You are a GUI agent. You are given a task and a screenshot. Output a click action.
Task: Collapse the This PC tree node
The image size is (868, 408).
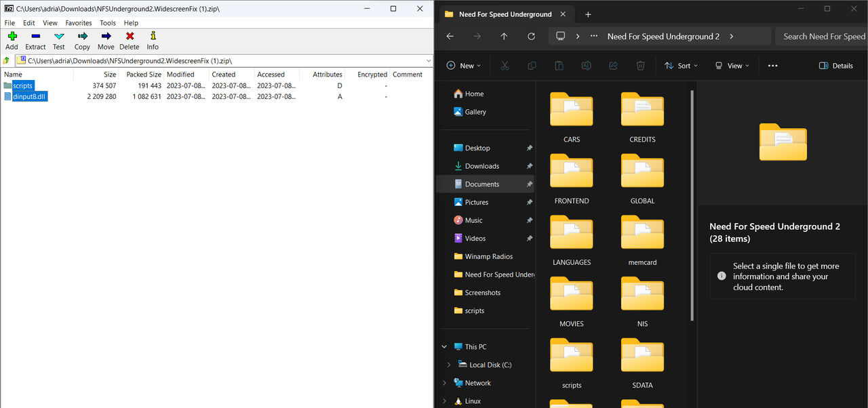click(x=445, y=346)
